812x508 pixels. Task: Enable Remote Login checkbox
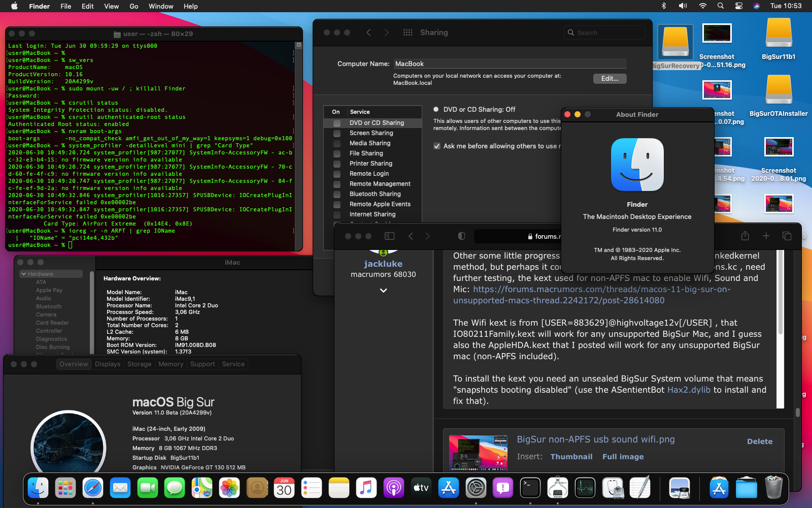(x=336, y=174)
